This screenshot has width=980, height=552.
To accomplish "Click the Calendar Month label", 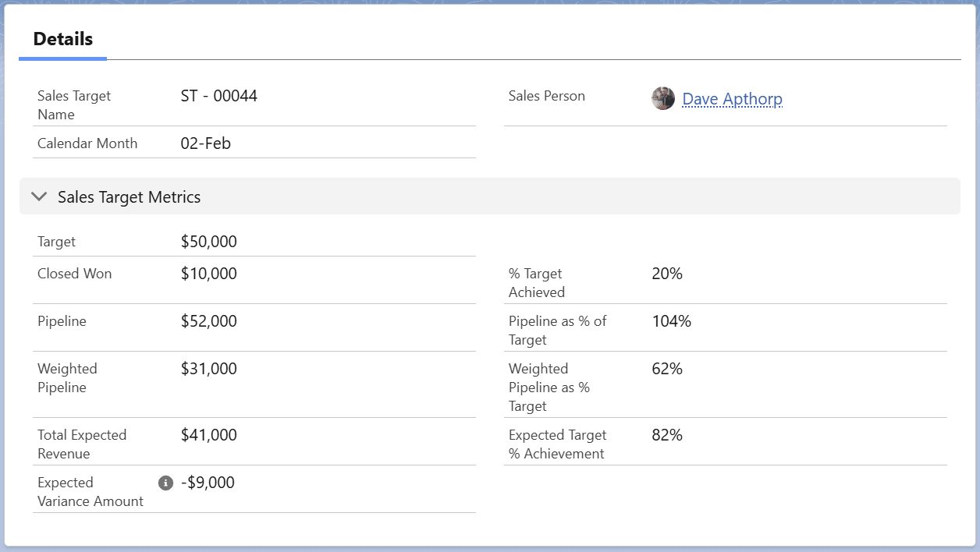I will [x=87, y=143].
